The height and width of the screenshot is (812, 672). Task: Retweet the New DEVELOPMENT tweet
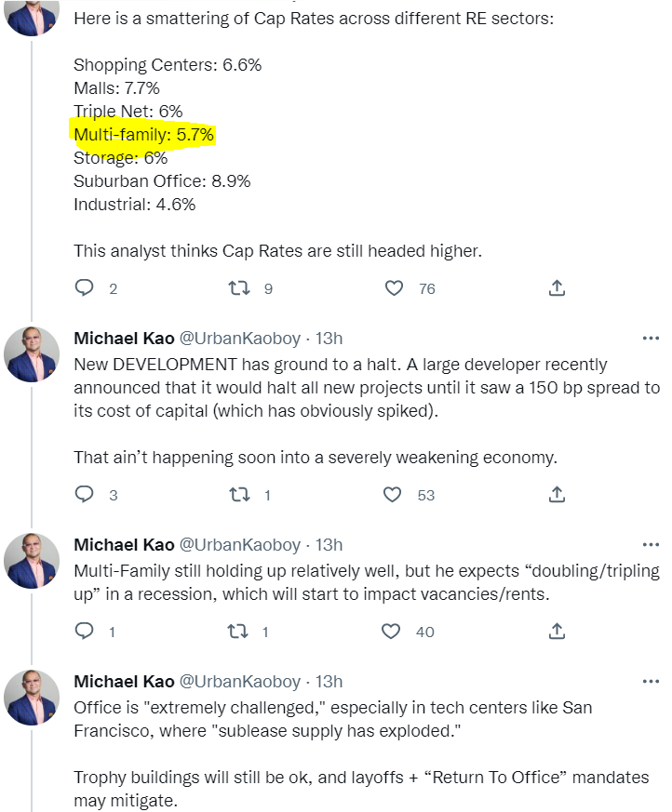pos(239,495)
